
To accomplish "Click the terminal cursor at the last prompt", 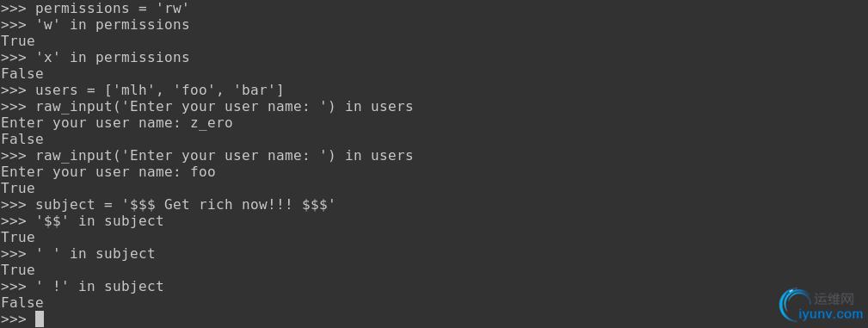I will point(40,319).
